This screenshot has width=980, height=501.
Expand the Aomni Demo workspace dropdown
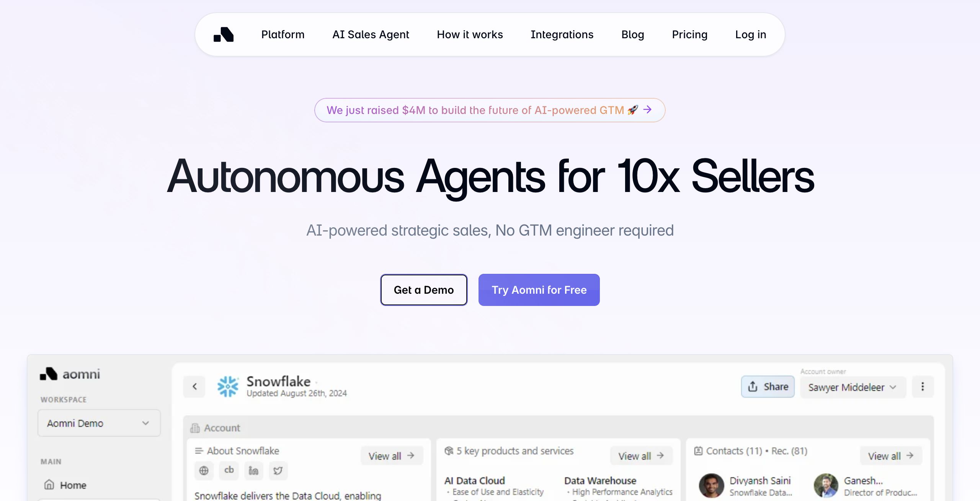pyautogui.click(x=99, y=423)
